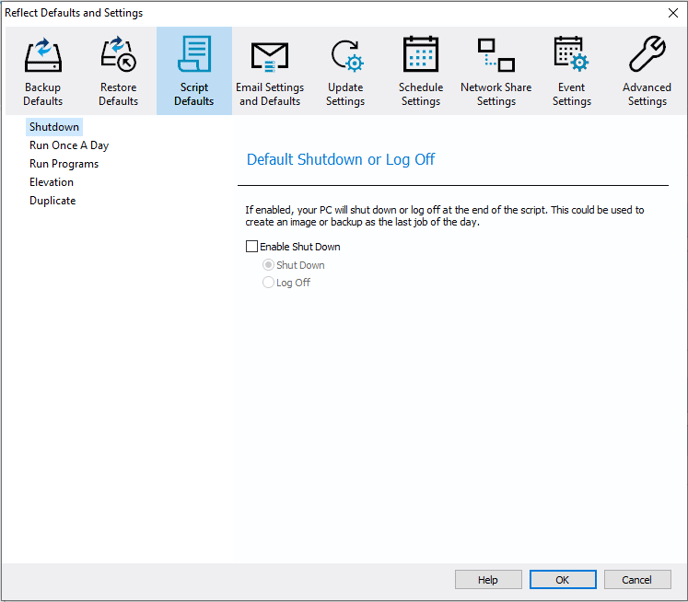Click the Help button
This screenshot has width=688, height=602.
(x=488, y=580)
